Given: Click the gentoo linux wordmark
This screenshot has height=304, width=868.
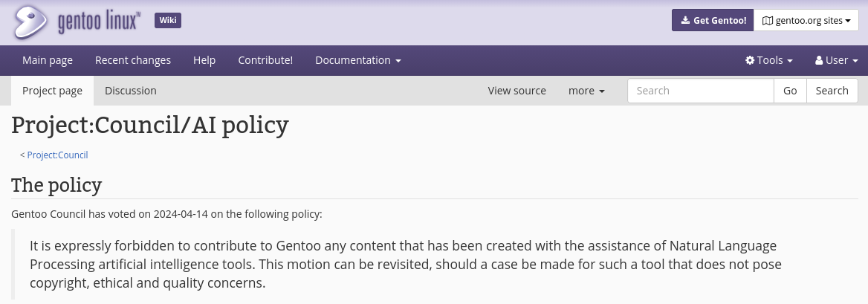Looking at the screenshot, I should [x=99, y=23].
